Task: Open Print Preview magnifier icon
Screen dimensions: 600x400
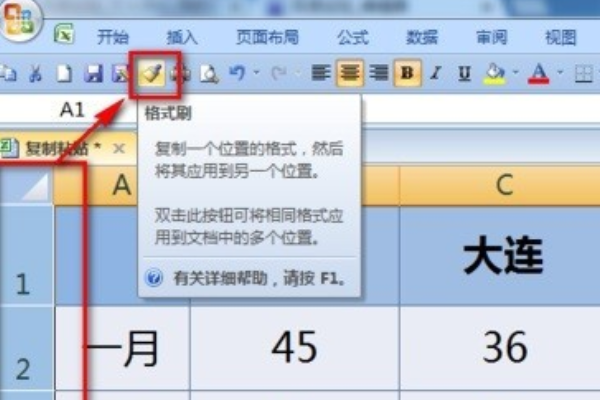Action: (x=209, y=73)
